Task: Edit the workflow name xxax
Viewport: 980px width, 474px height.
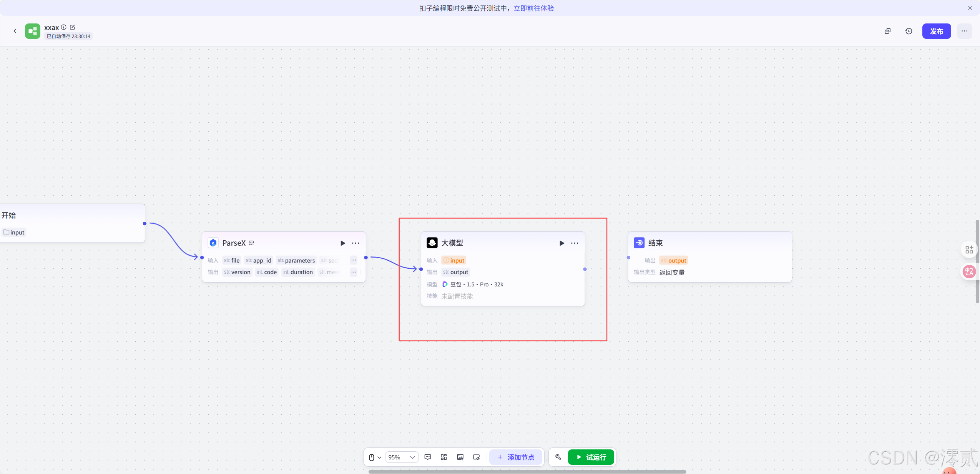Action: [72, 27]
